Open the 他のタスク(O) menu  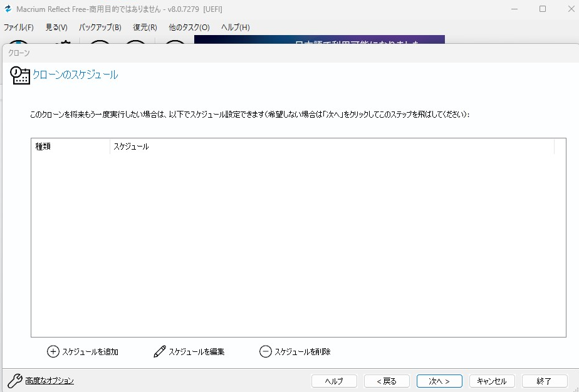click(189, 28)
